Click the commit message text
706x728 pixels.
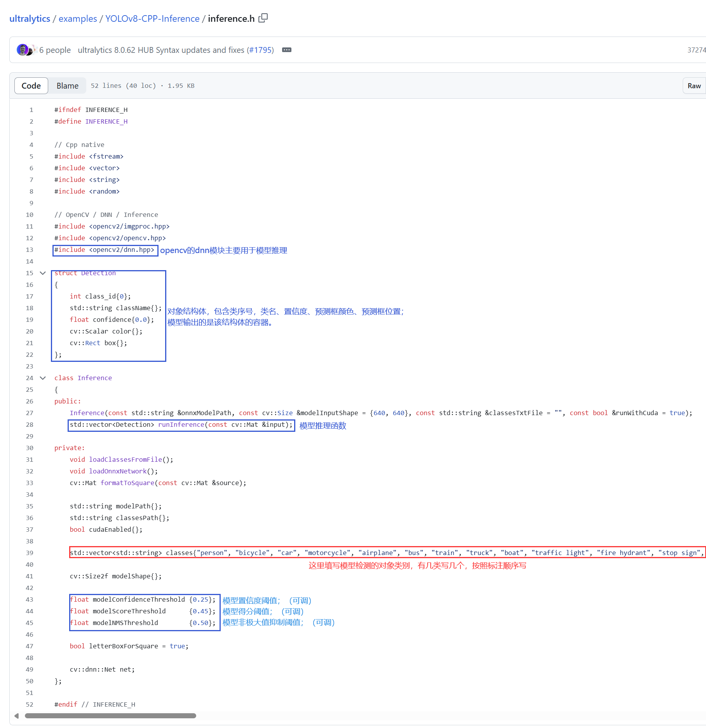(162, 50)
